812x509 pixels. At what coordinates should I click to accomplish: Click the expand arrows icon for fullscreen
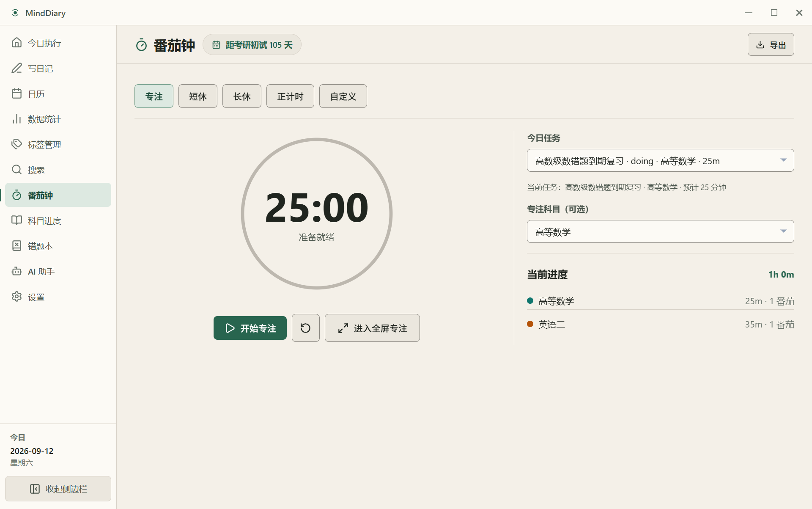pyautogui.click(x=343, y=328)
